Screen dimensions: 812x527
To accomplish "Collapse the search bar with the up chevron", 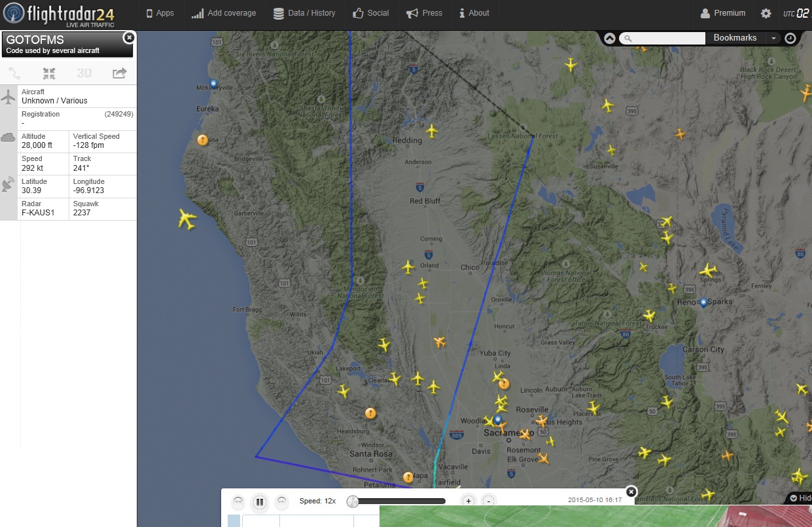I will coord(609,38).
